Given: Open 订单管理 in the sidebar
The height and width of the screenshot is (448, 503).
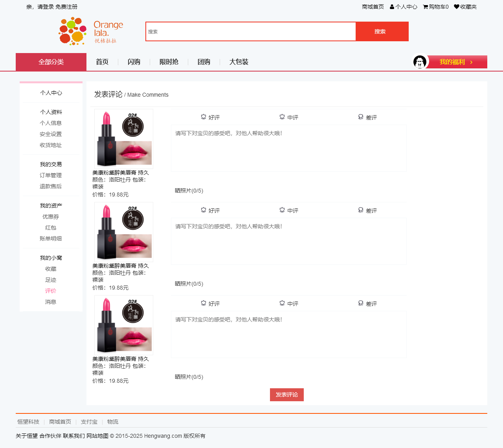Looking at the screenshot, I should (x=51, y=175).
